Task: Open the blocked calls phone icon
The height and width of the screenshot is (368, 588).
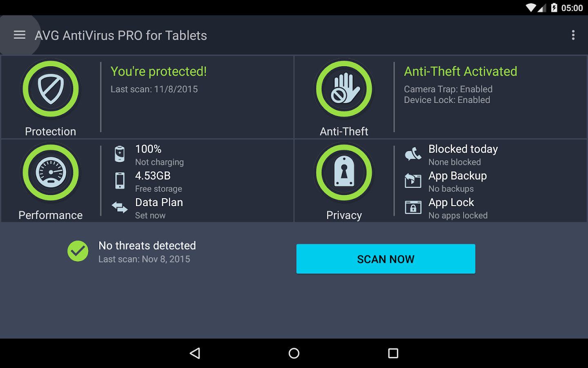Action: click(x=413, y=154)
